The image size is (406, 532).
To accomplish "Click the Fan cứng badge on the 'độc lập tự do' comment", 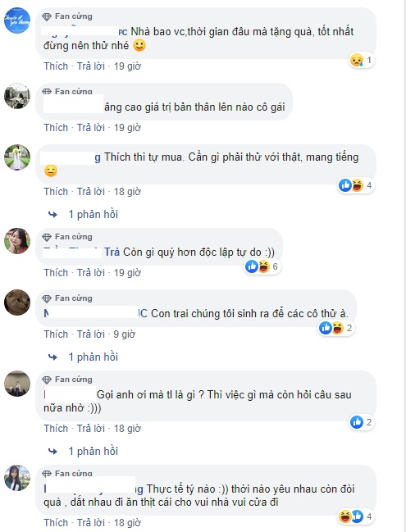I will pos(67,236).
